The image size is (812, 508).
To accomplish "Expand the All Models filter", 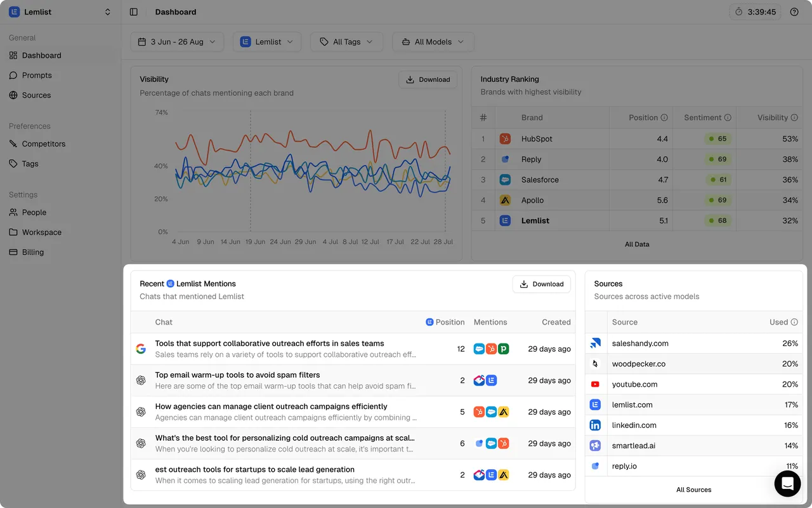I will [x=433, y=42].
